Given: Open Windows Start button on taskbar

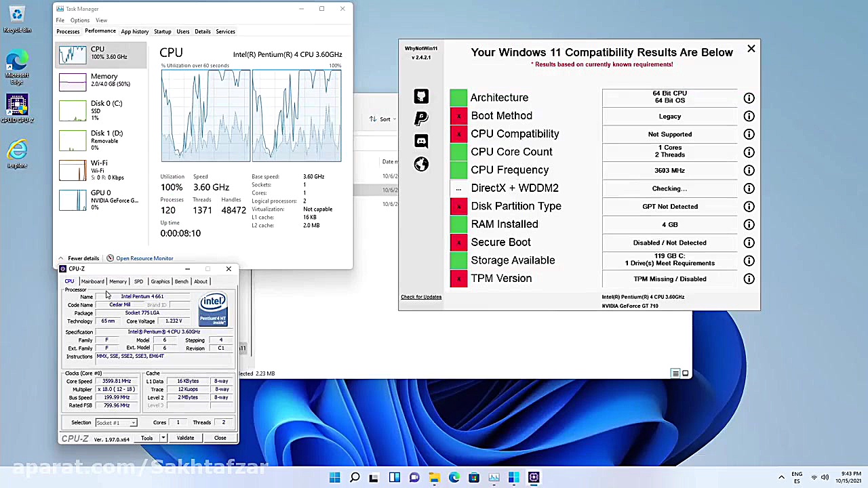Looking at the screenshot, I should 334,478.
